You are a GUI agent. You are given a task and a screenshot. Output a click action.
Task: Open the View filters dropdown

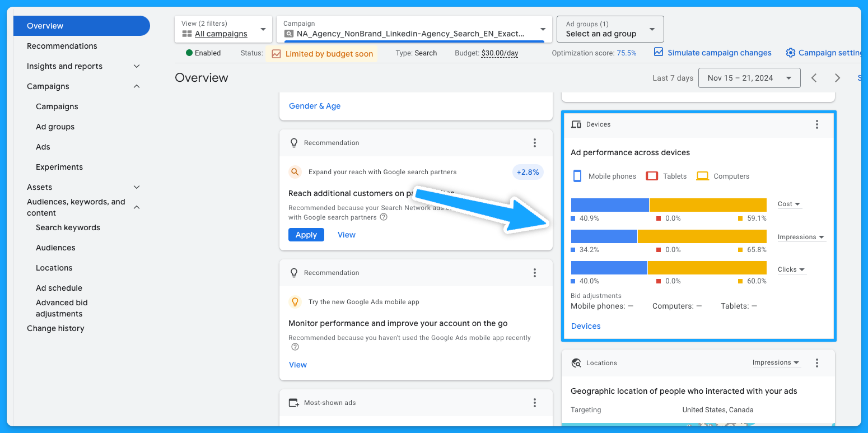(224, 29)
